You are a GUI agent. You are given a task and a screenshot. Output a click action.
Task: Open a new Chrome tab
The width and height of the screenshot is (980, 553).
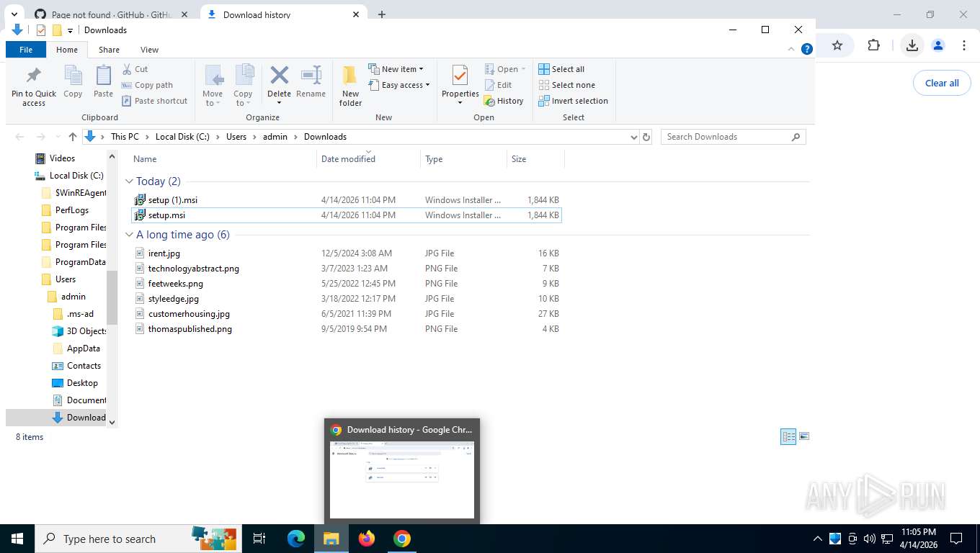(x=382, y=14)
